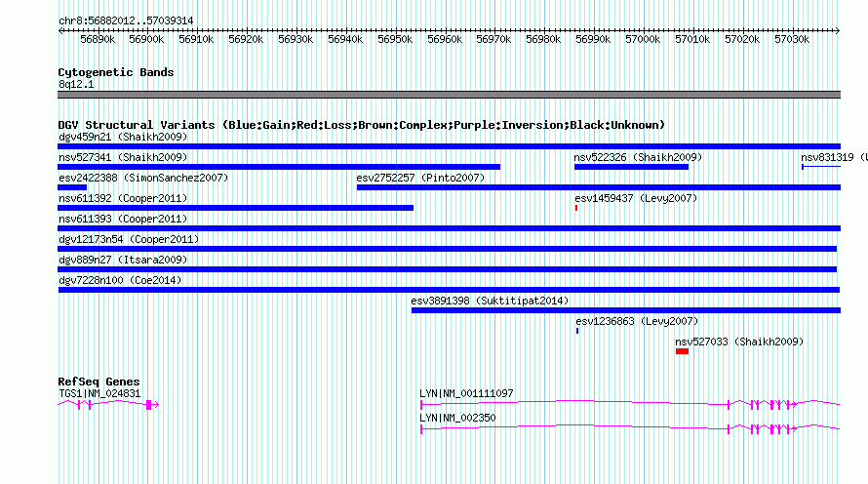The image size is (868, 484).
Task: Click the TGS1 gene's thick last exon block
Action: (148, 405)
